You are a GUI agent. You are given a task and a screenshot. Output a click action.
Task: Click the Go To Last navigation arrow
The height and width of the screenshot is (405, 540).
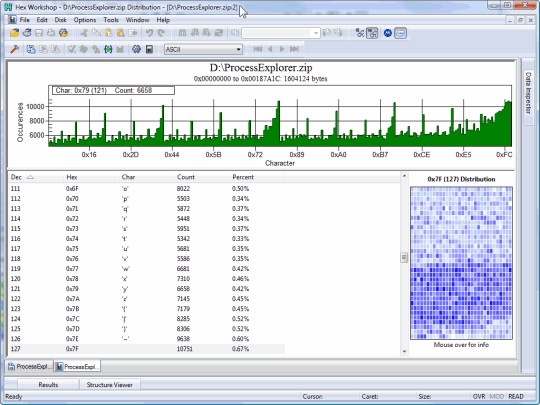click(294, 49)
